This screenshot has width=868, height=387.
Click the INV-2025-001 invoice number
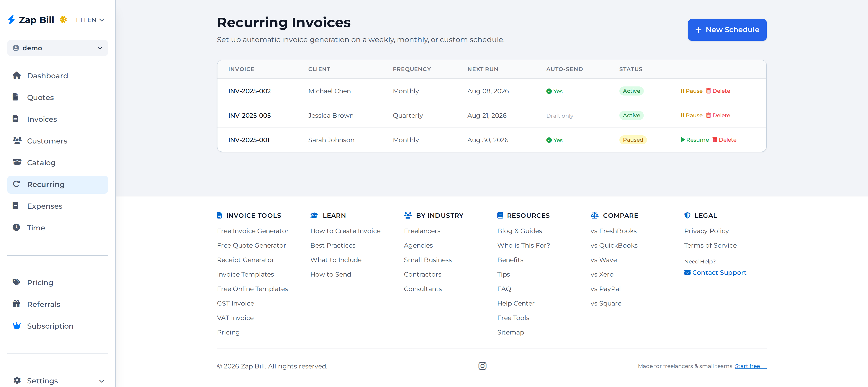pyautogui.click(x=249, y=140)
